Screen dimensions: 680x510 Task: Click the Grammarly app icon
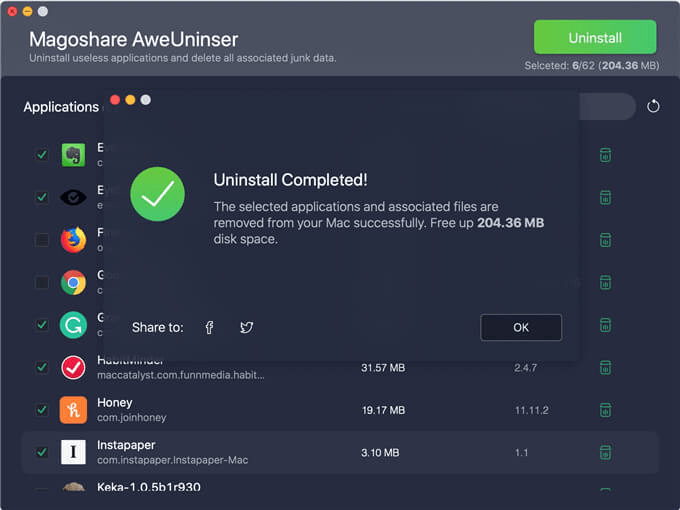click(x=73, y=325)
